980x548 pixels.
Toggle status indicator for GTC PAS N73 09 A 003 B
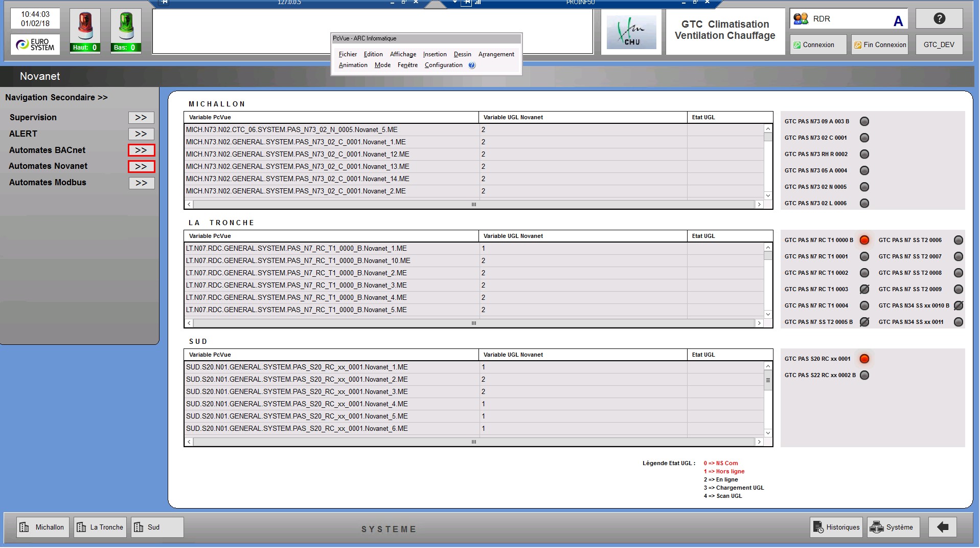[x=864, y=121]
